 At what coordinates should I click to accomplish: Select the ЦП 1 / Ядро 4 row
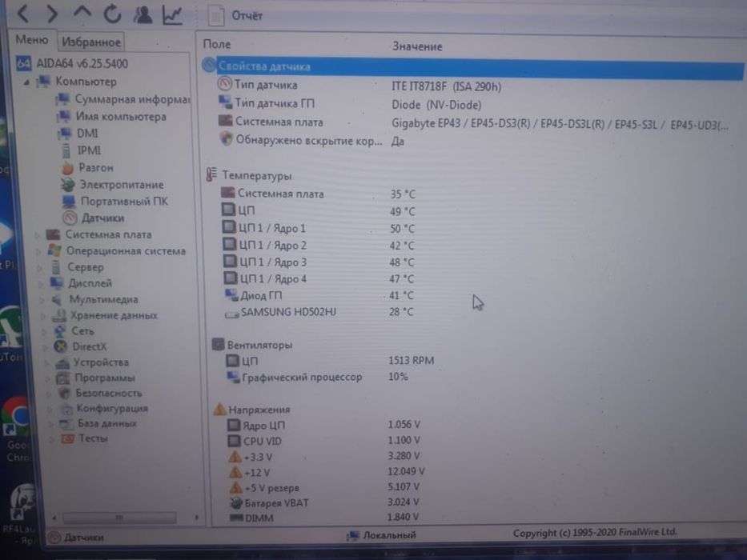pyautogui.click(x=318, y=278)
